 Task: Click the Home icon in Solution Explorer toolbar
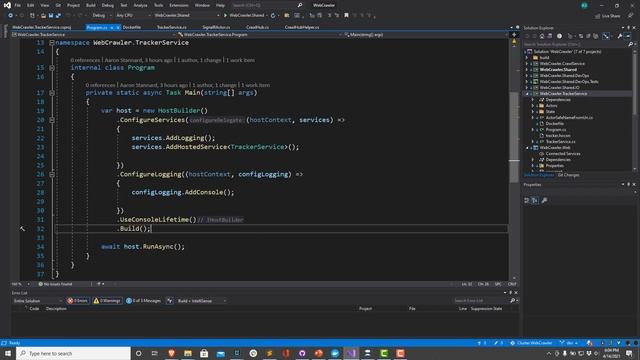pyautogui.click(x=542, y=36)
